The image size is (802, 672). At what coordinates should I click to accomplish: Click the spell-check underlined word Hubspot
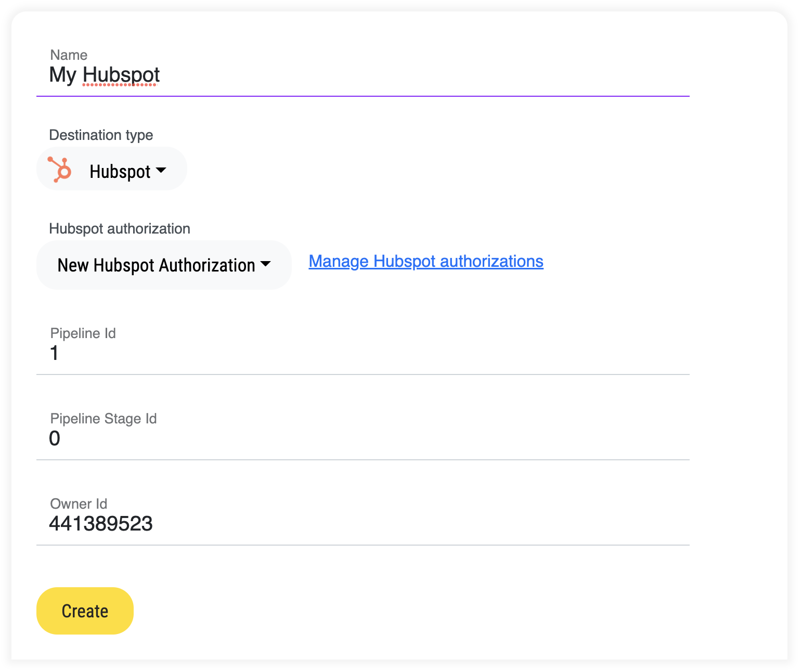[x=121, y=75]
